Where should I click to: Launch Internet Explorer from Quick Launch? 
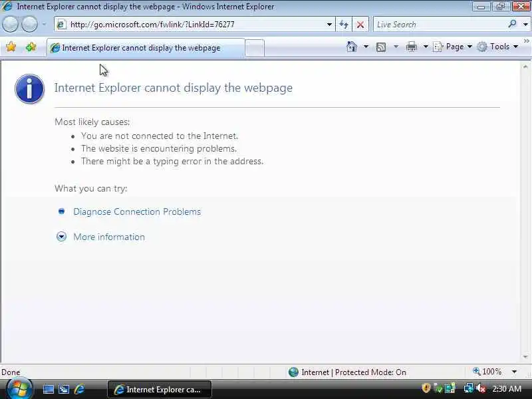[x=79, y=389]
